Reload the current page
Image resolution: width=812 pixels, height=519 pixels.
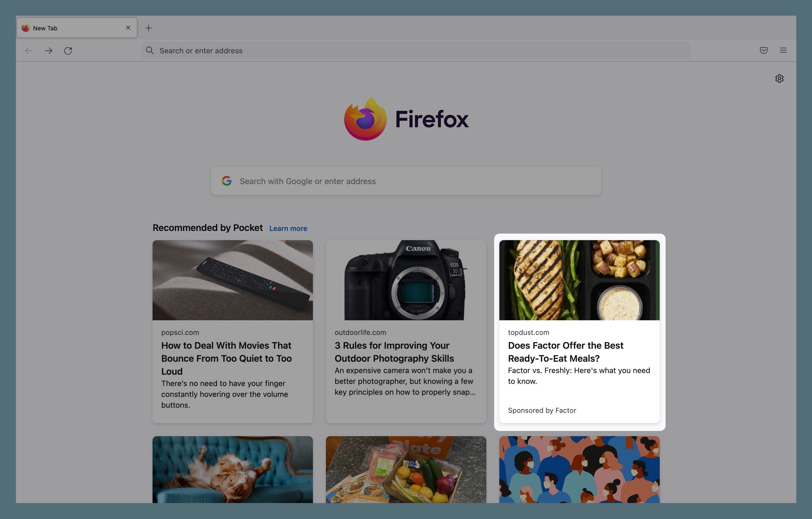click(x=68, y=51)
